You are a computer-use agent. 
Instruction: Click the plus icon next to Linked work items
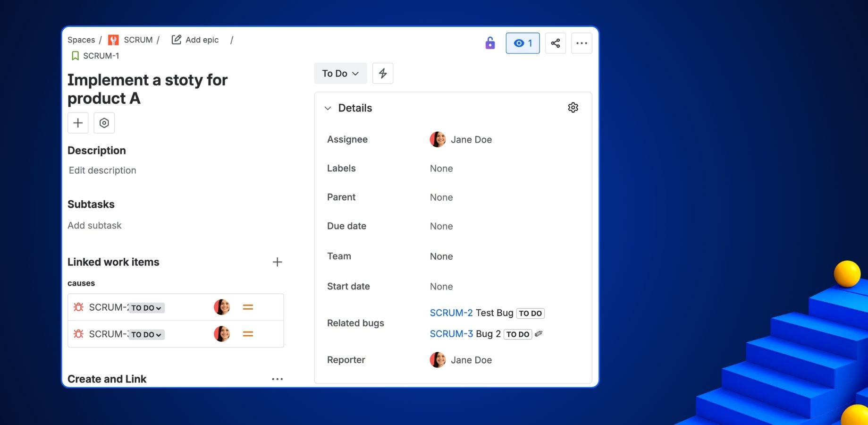[x=277, y=262]
